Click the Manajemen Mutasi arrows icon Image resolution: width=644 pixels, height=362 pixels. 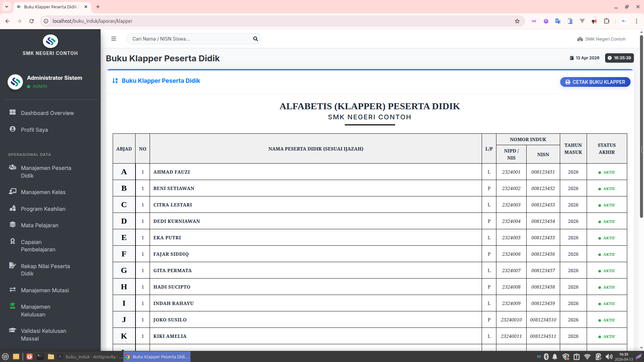point(12,290)
